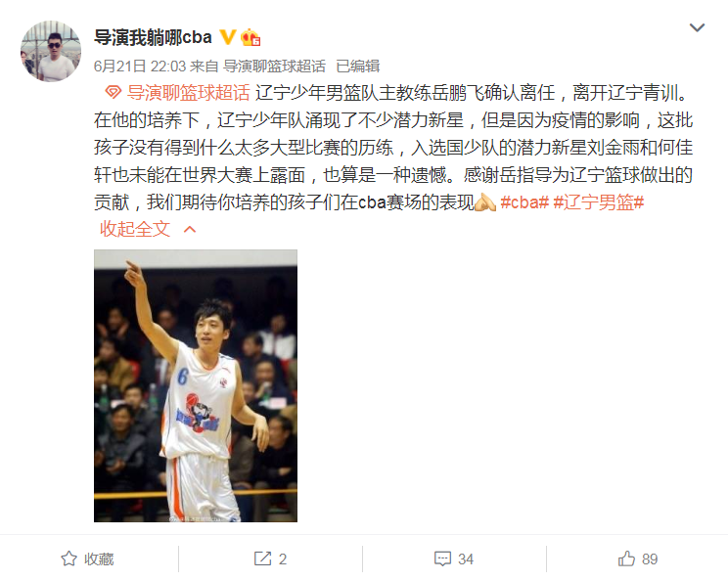728x581 pixels.
Task: Open the #辽宁男篮# hashtag
Action: 599,202
